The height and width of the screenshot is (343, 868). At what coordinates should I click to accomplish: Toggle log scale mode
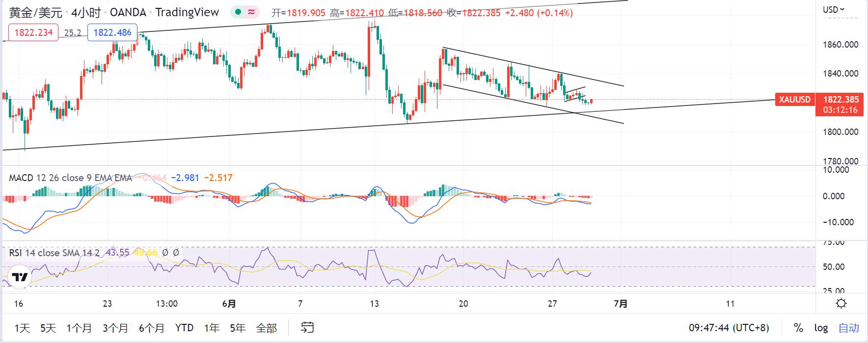tap(821, 327)
